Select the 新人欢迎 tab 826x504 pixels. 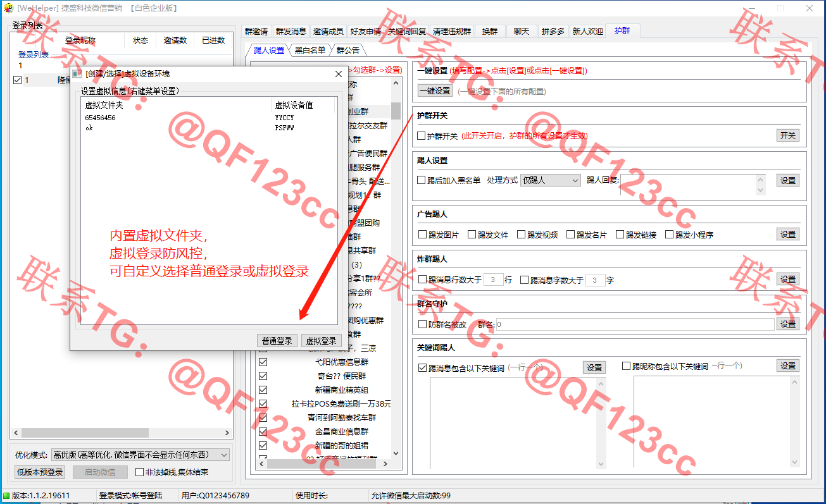coord(588,31)
